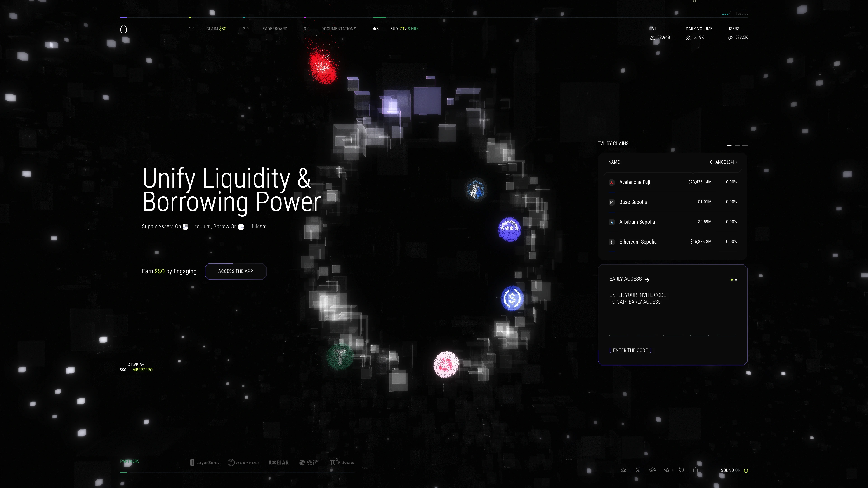Viewport: 868px width, 488px height.
Task: Switch to third TVL BY CHAINS page indicator
Action: click(745, 145)
